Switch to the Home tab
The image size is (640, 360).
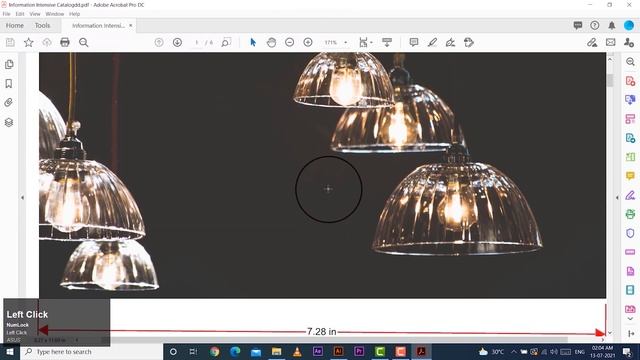click(15, 25)
